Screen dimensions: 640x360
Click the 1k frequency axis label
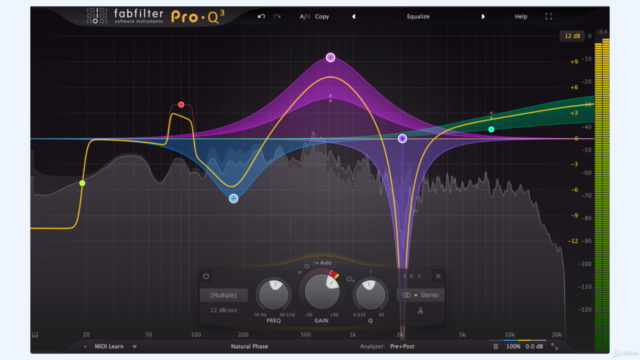(353, 335)
